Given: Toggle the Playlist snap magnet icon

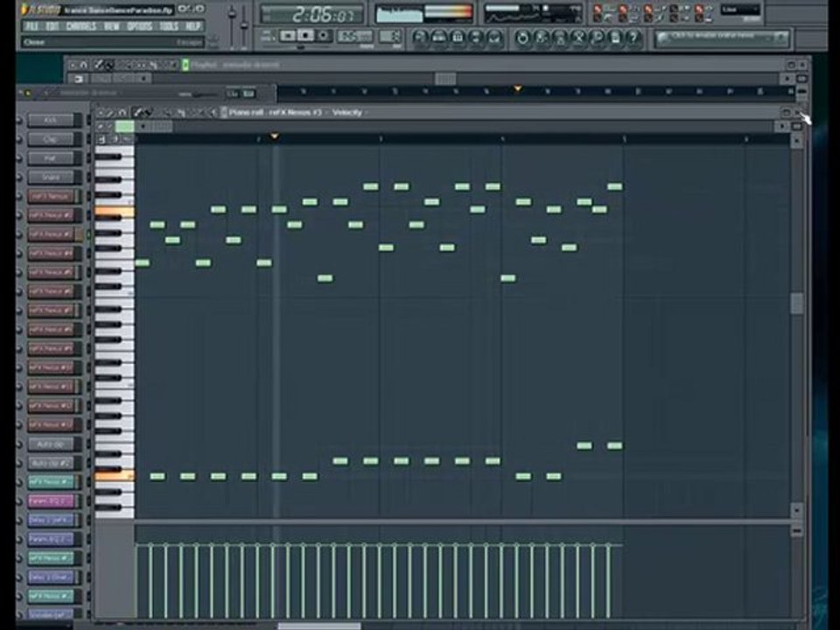Looking at the screenshot, I should click(x=84, y=65).
